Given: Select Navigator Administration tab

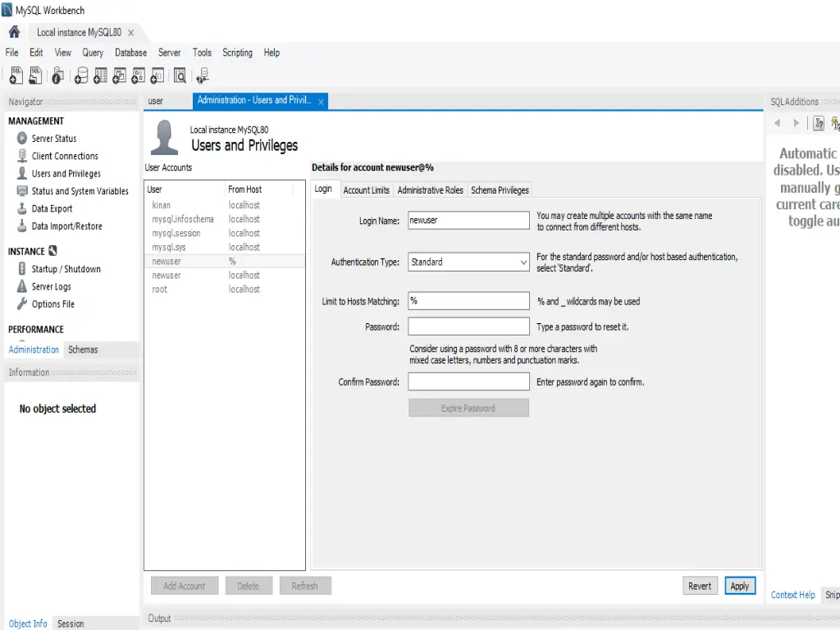Looking at the screenshot, I should pyautogui.click(x=34, y=349).
